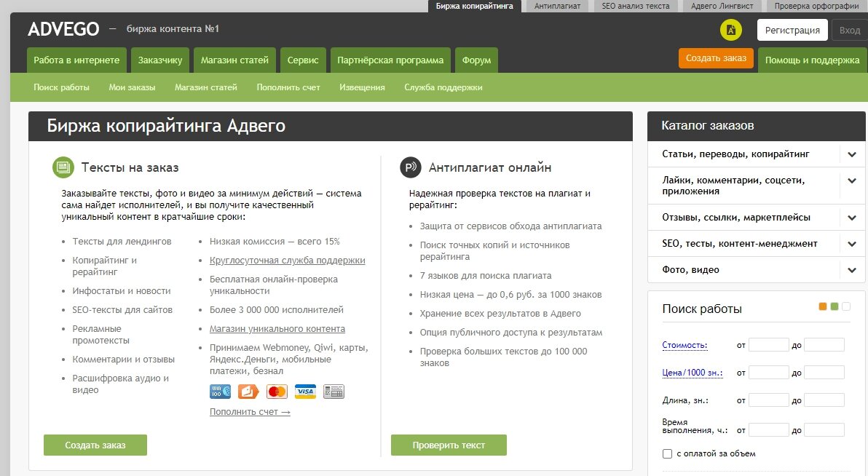Open Помощь и поддержка menu
This screenshot has width=868, height=476.
click(812, 60)
